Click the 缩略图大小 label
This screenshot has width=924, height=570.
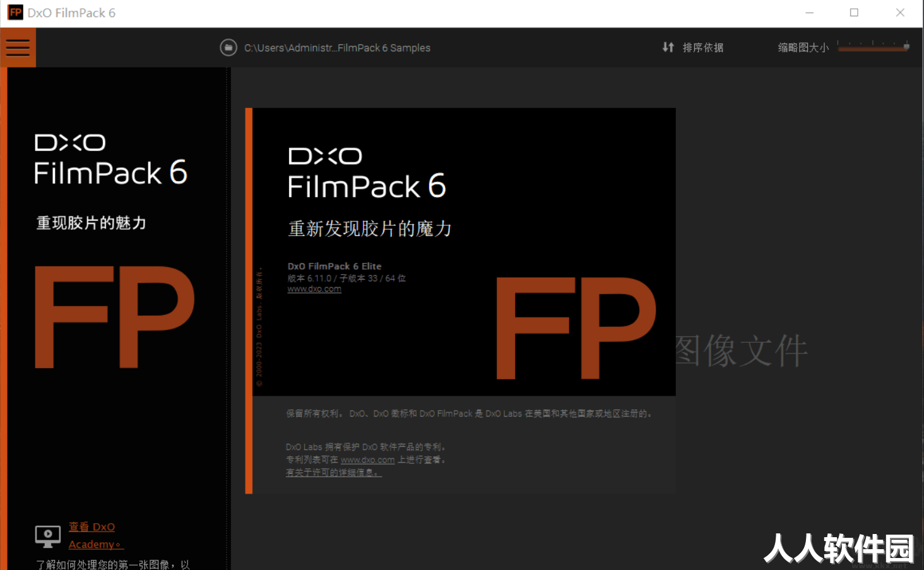click(x=803, y=48)
